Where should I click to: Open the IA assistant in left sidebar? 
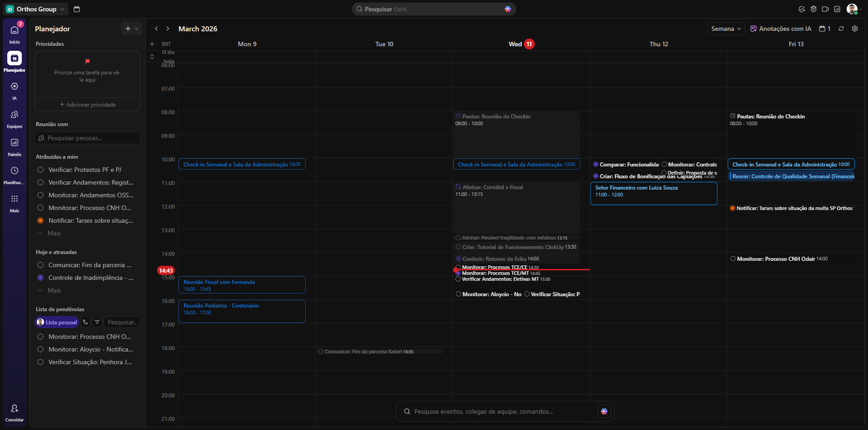pyautogui.click(x=15, y=87)
